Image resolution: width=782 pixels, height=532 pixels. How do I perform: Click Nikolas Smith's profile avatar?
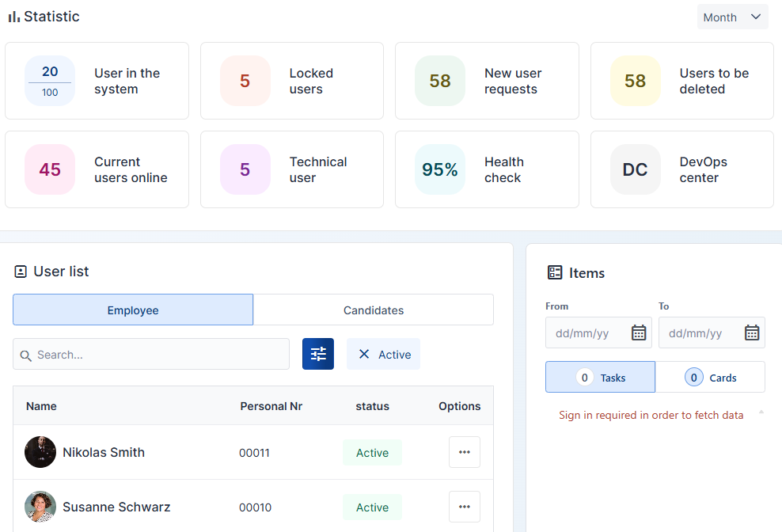(40, 452)
